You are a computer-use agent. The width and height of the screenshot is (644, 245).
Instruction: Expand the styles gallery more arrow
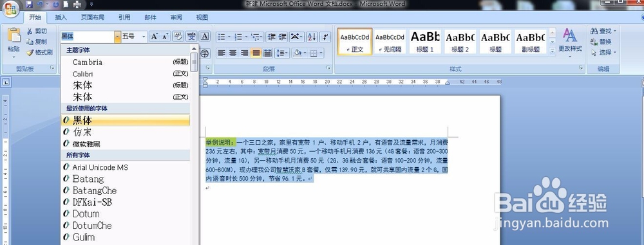[553, 51]
